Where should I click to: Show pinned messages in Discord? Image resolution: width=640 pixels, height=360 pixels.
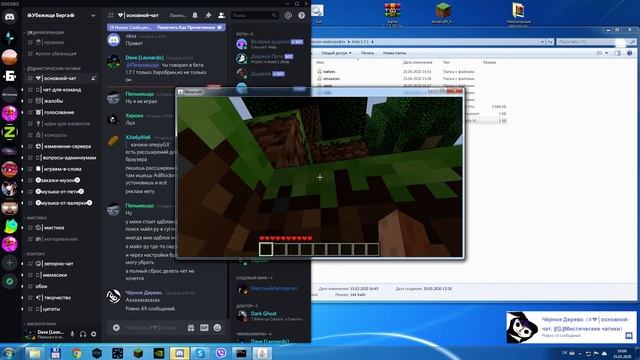(208, 15)
